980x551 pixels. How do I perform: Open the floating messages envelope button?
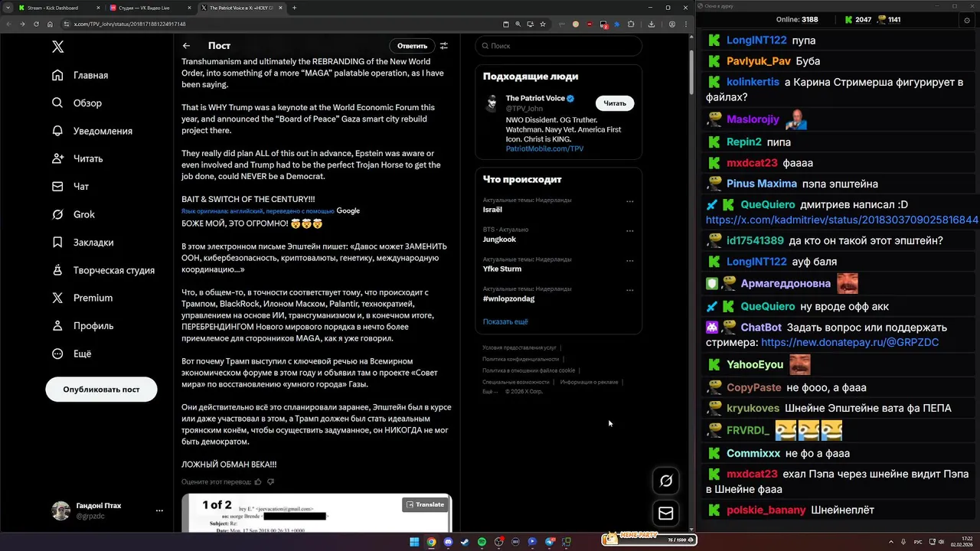666,514
